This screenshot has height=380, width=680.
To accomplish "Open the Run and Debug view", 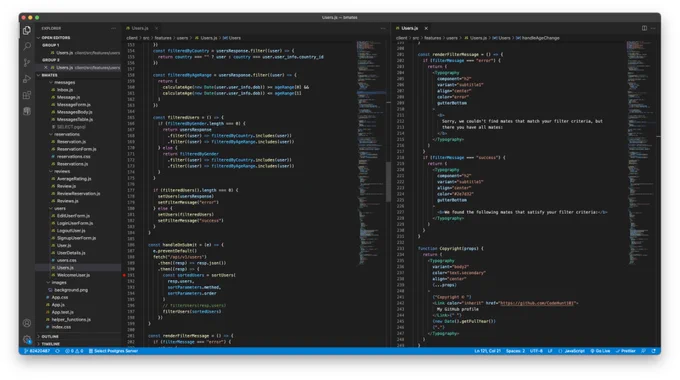I will click(x=27, y=79).
